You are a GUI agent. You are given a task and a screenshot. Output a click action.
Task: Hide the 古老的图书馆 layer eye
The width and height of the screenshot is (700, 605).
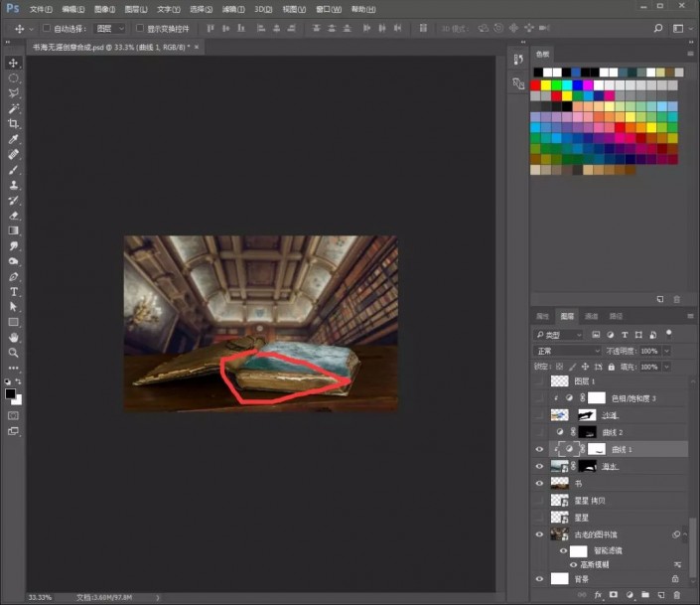click(539, 533)
